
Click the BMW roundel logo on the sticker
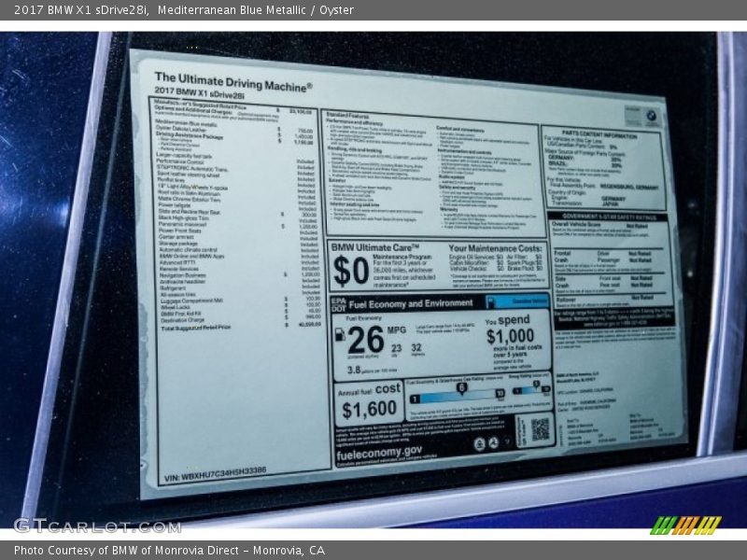pyautogui.click(x=651, y=116)
